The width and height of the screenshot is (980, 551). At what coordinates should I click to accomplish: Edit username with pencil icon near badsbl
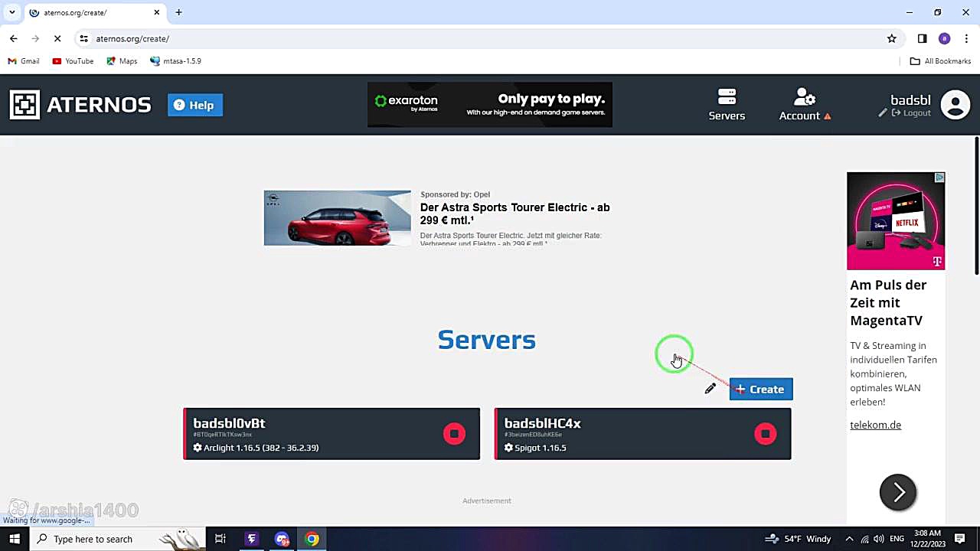[883, 113]
